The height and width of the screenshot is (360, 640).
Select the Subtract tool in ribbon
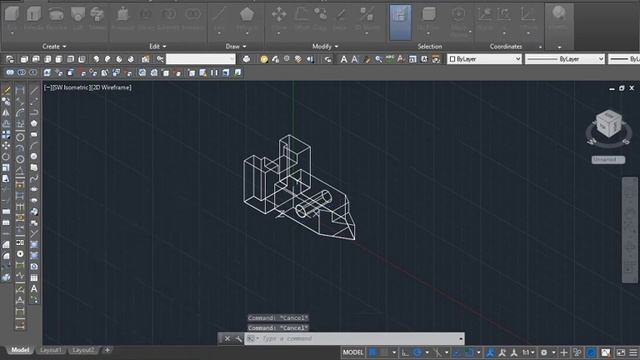[168, 19]
